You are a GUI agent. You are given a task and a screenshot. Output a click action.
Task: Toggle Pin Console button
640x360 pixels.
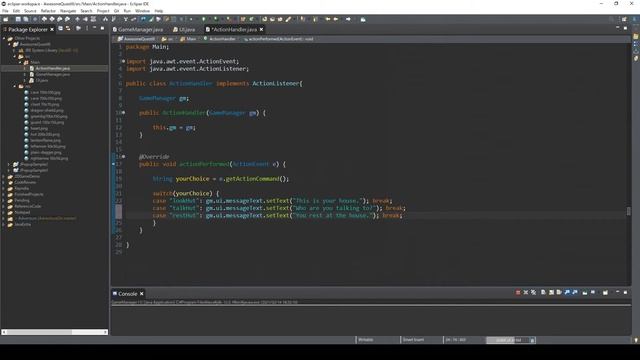(x=585, y=292)
